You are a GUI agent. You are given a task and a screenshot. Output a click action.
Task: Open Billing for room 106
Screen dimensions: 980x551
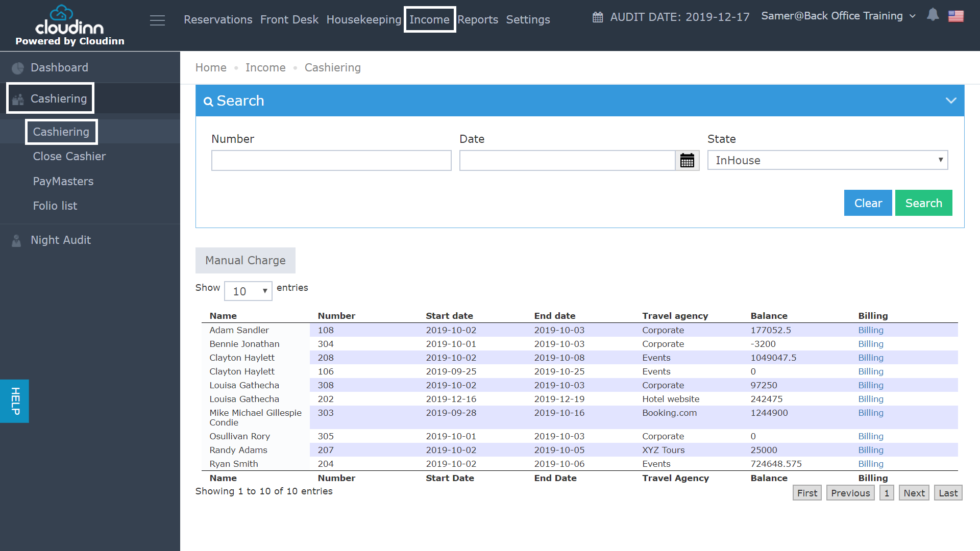[x=870, y=371]
